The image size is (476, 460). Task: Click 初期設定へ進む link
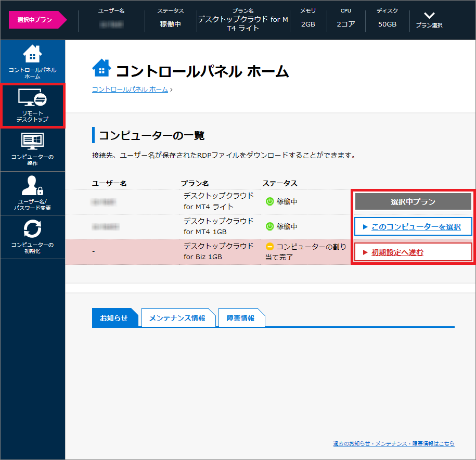(x=397, y=252)
